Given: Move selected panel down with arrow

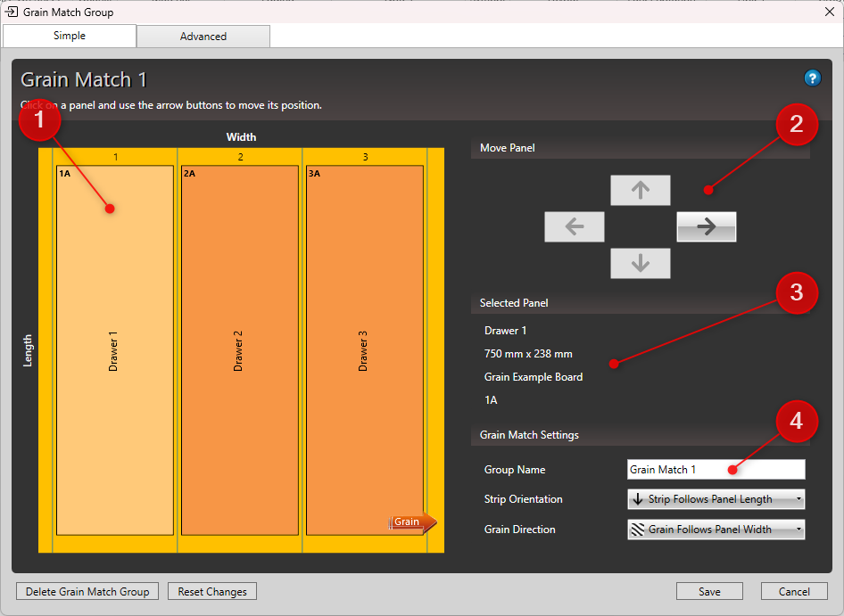Looking at the screenshot, I should pos(640,263).
